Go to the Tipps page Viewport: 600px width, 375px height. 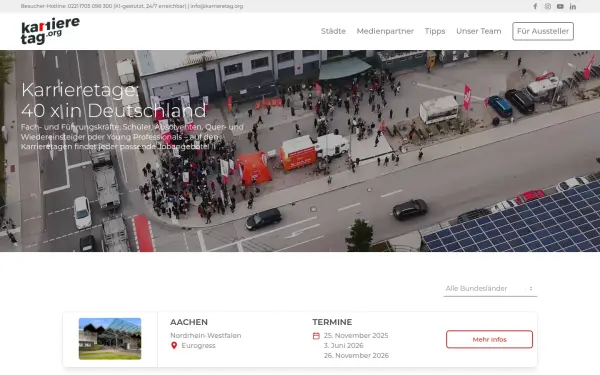435,31
